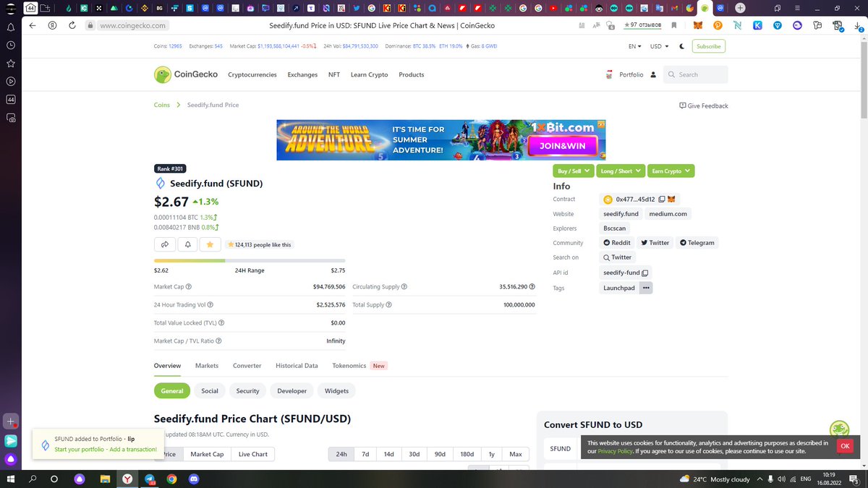Open the Reddit community link

coord(617,243)
